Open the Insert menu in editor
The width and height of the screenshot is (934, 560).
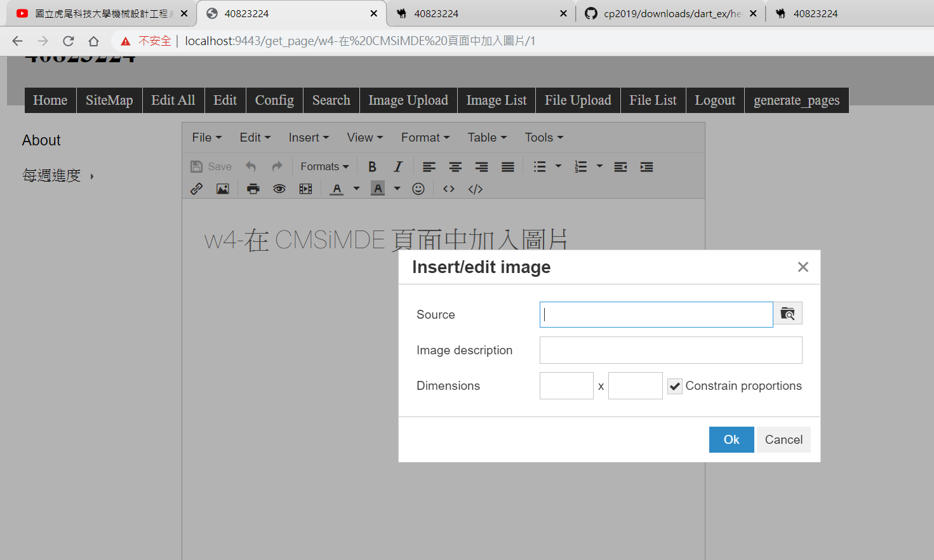(x=309, y=138)
